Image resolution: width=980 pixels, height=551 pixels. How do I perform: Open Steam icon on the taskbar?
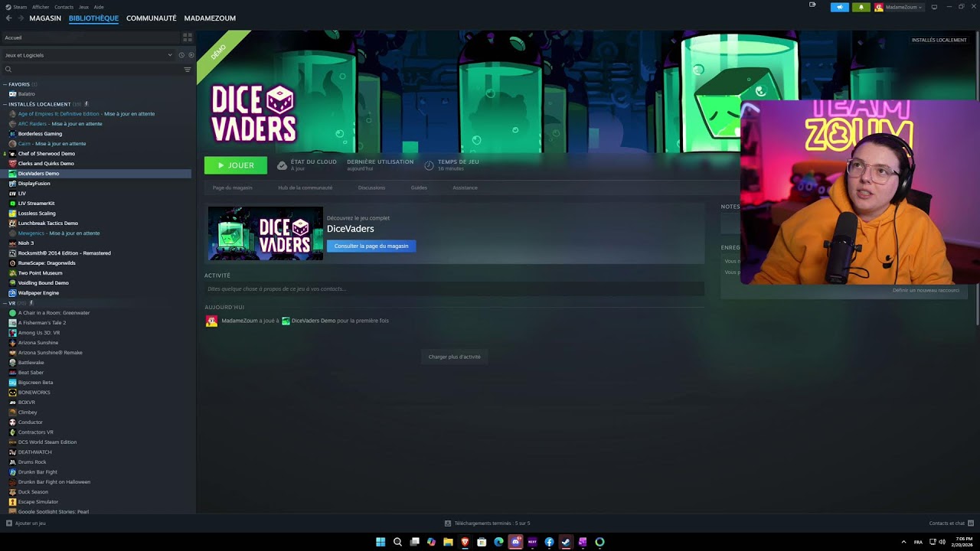[566, 542]
